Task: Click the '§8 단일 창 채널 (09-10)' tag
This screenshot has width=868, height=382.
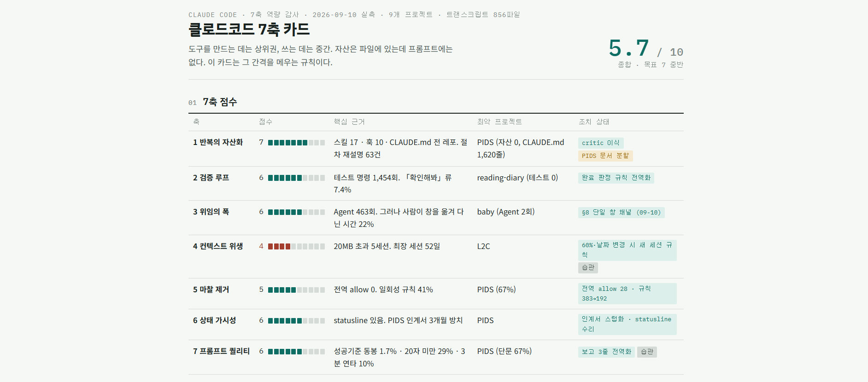Action: tap(621, 213)
